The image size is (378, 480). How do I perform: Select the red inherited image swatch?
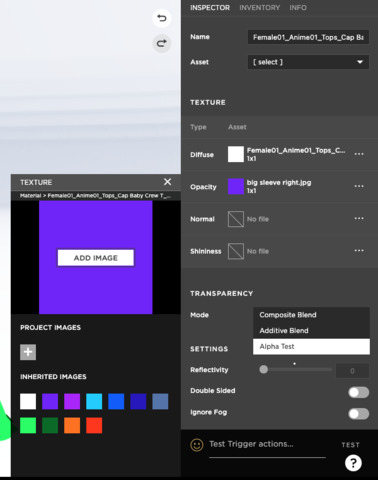click(x=94, y=425)
